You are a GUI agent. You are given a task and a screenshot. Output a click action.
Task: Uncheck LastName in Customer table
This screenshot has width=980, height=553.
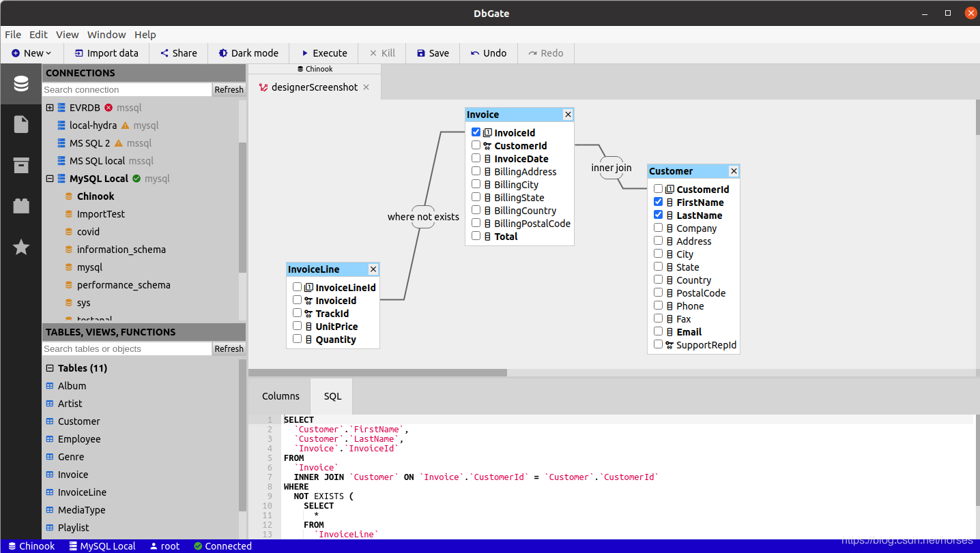click(658, 215)
